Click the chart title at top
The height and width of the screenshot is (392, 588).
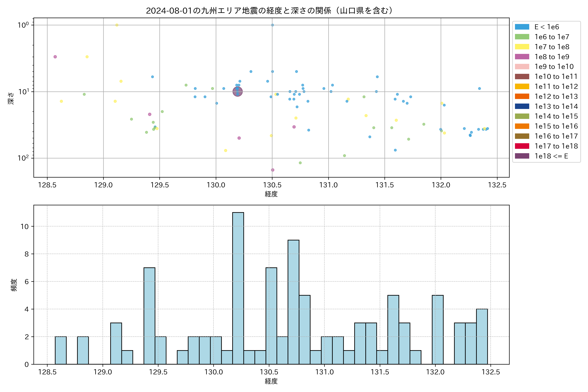coord(269,10)
